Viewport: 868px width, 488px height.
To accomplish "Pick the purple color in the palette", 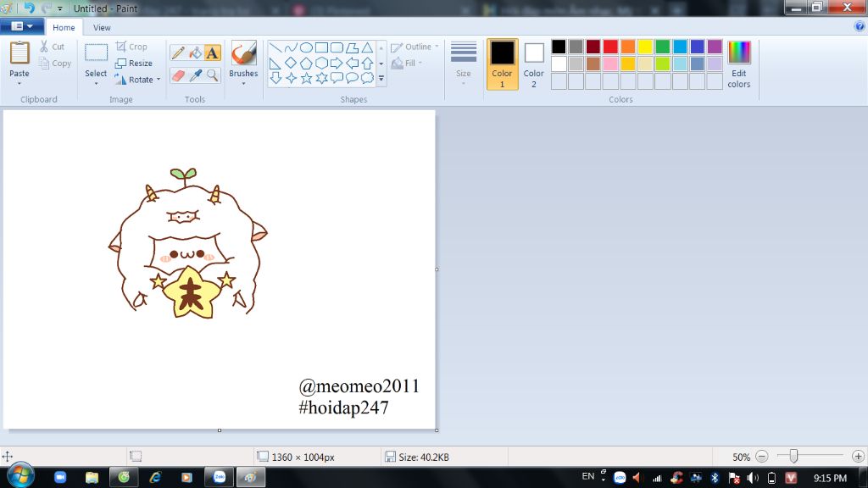I will 715,47.
